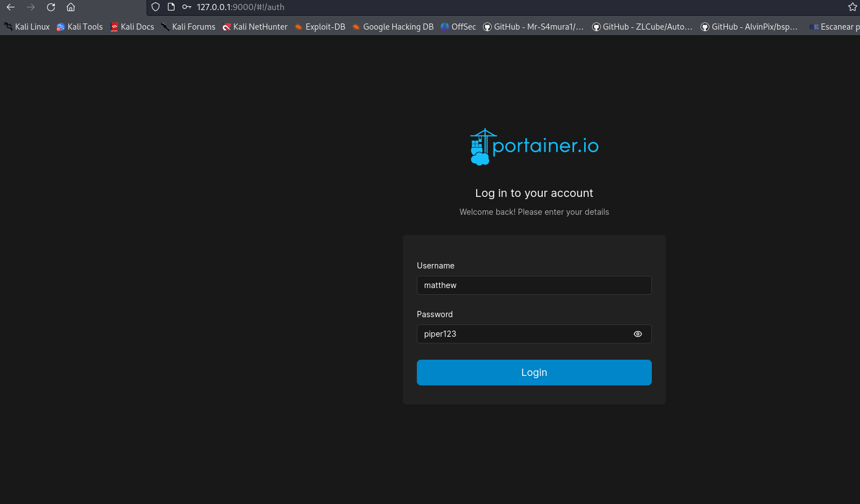Click the blue Login button
The width and height of the screenshot is (860, 504).
534,373
